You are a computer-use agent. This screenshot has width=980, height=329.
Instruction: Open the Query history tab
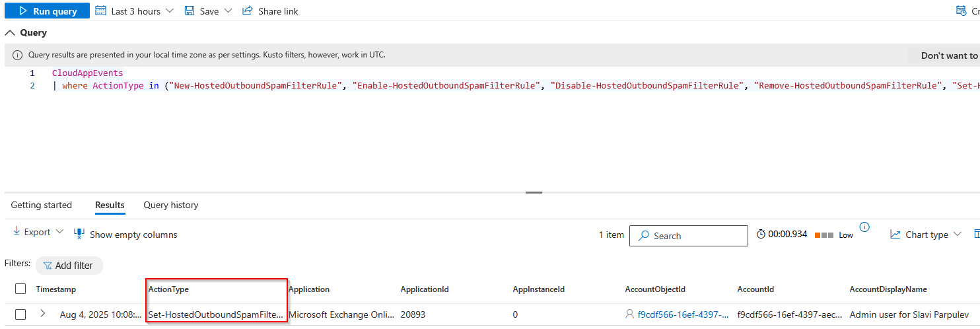coord(170,205)
